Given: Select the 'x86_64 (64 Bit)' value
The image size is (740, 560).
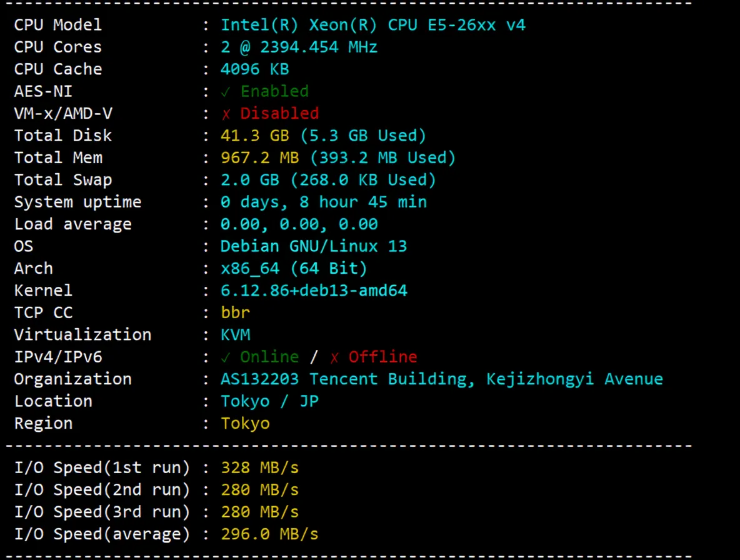Looking at the screenshot, I should [294, 269].
